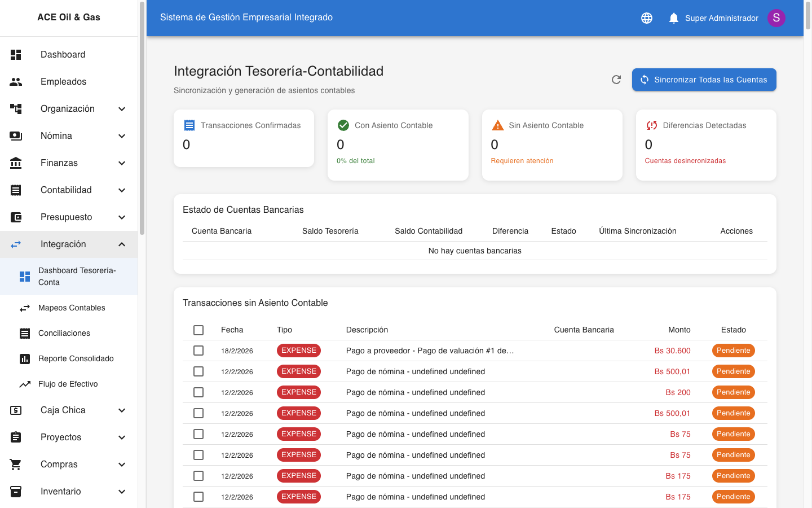Click the language globe icon
812x508 pixels.
(647, 18)
